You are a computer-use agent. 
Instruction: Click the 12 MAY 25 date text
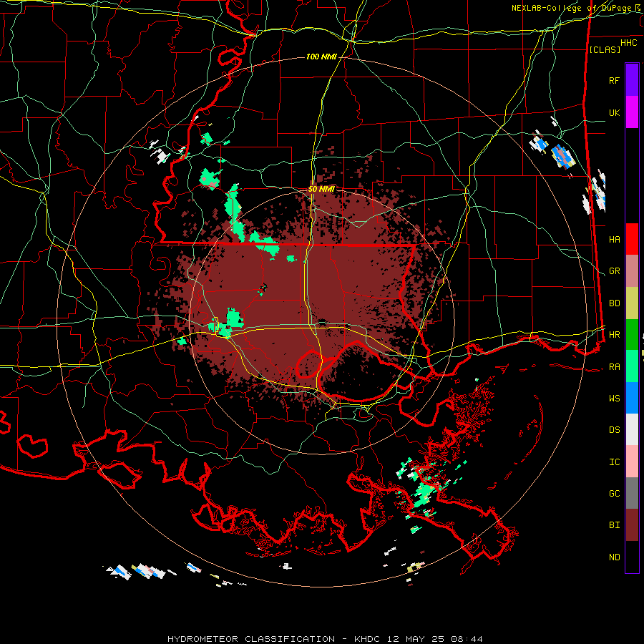(x=415, y=639)
